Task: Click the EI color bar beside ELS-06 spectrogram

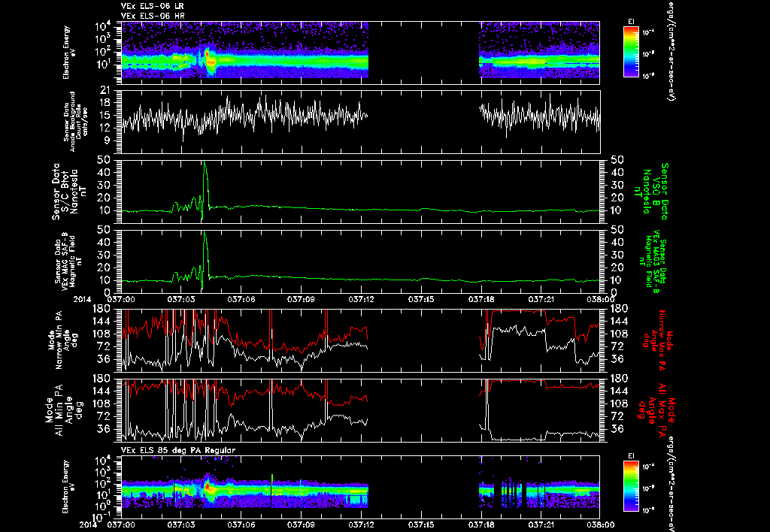Action: 631,52
